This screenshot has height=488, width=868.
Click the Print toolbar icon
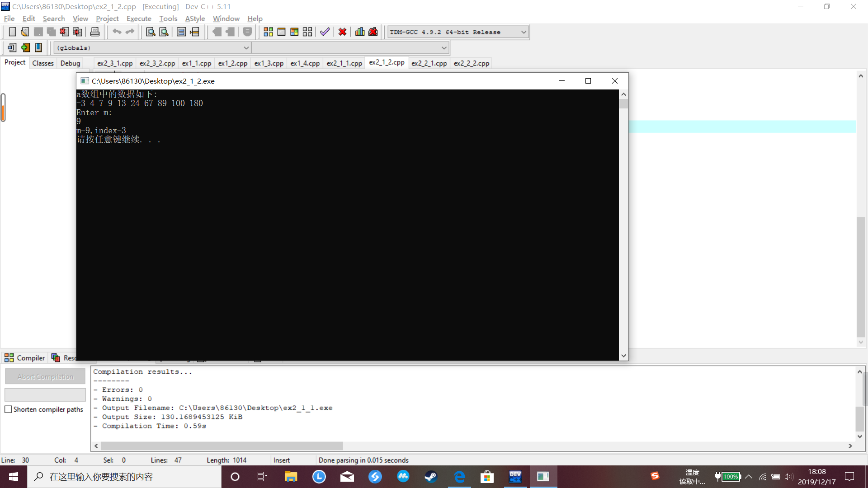tap(95, 32)
